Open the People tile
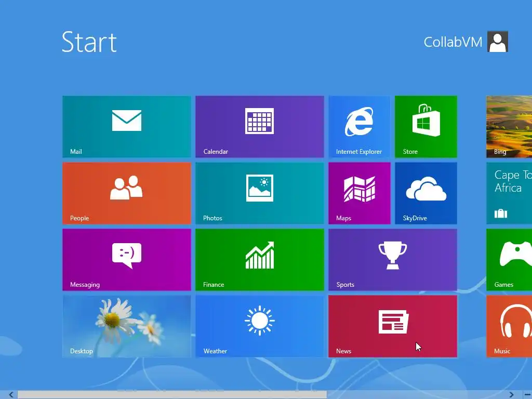Viewport: 532px width, 399px height. coord(127,193)
